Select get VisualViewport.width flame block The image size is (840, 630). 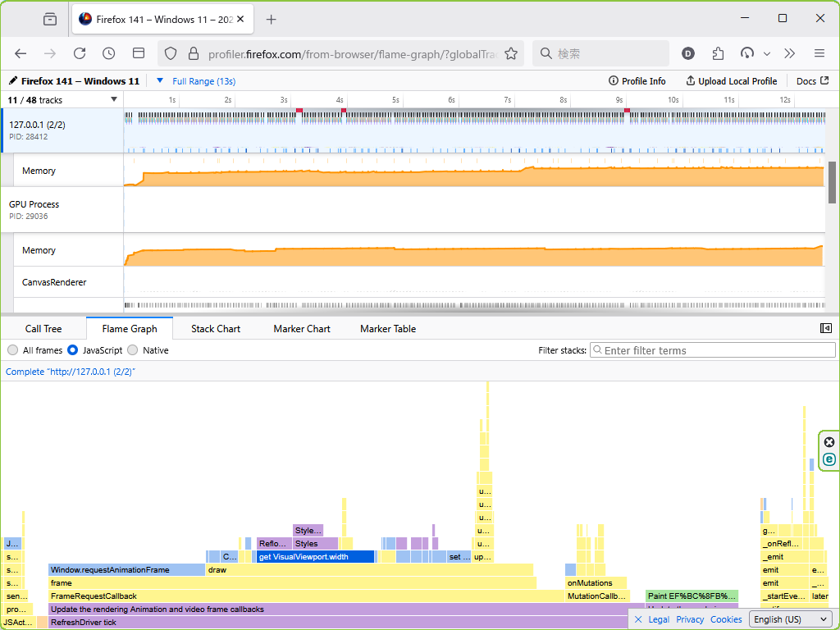pyautogui.click(x=315, y=557)
